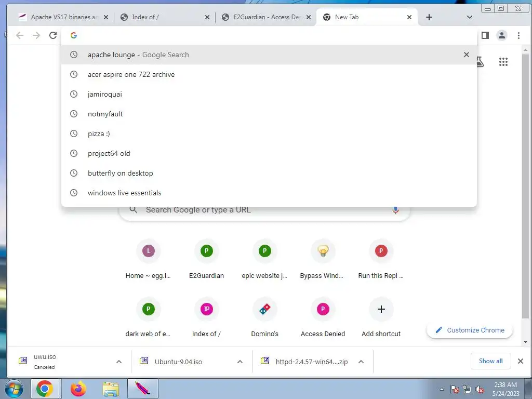Click the Add shortcut plus tile
532x399 pixels.
(x=381, y=317)
